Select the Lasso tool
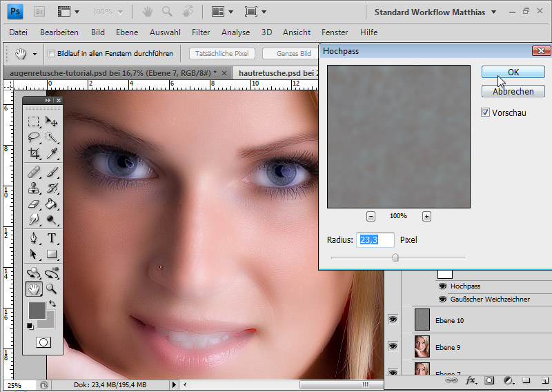552x392 pixels. pyautogui.click(x=33, y=137)
